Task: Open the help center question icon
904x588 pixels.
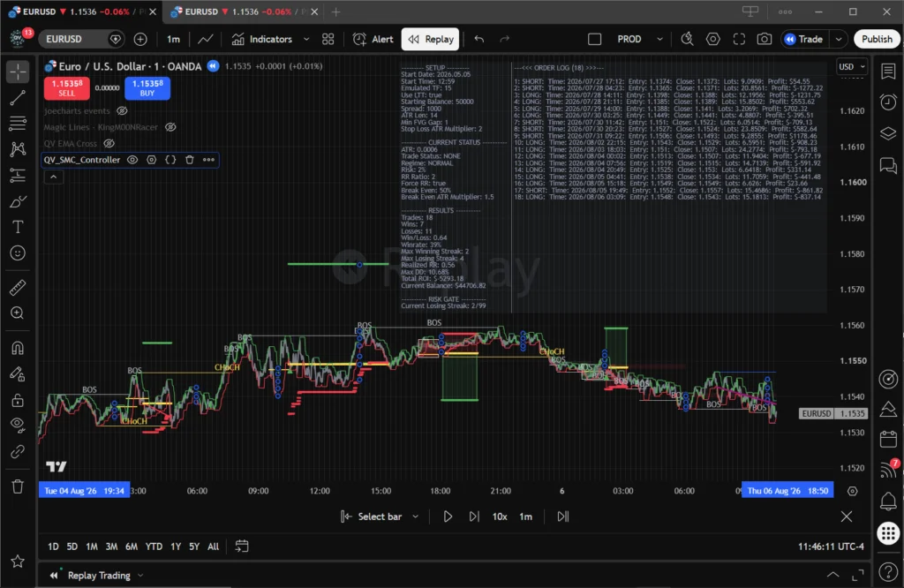Action: (x=888, y=572)
